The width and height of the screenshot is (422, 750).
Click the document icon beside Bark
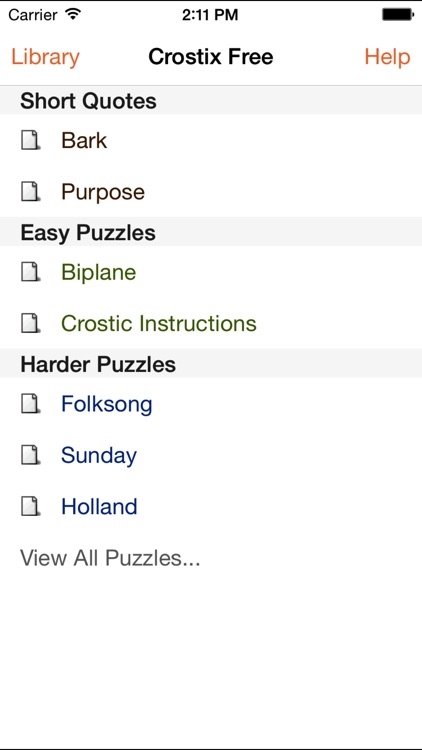[31, 140]
